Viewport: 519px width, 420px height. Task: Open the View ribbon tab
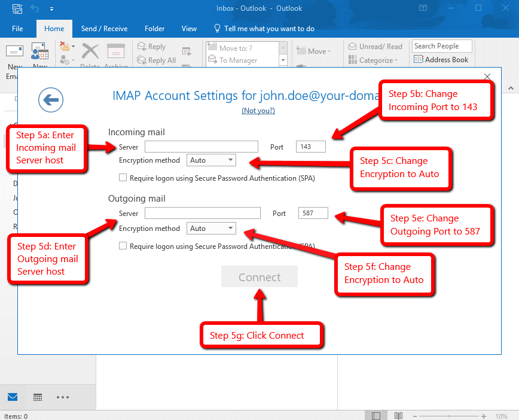(189, 29)
